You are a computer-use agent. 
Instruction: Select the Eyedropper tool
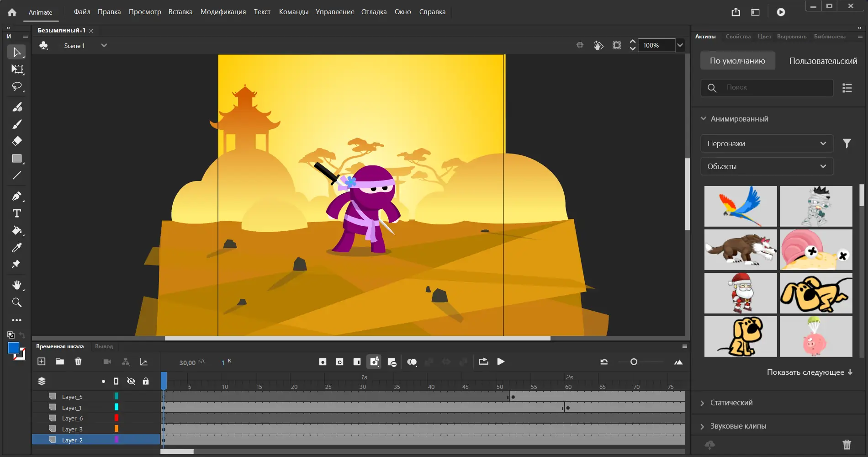[x=17, y=248]
